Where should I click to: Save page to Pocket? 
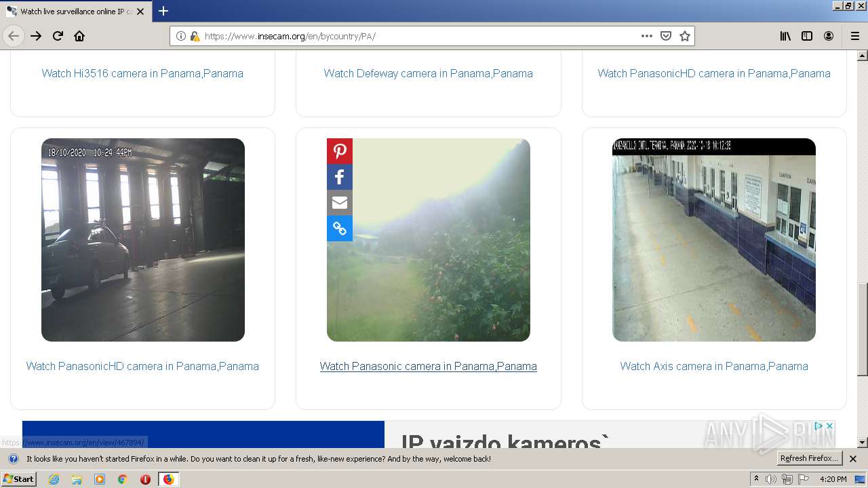[666, 36]
